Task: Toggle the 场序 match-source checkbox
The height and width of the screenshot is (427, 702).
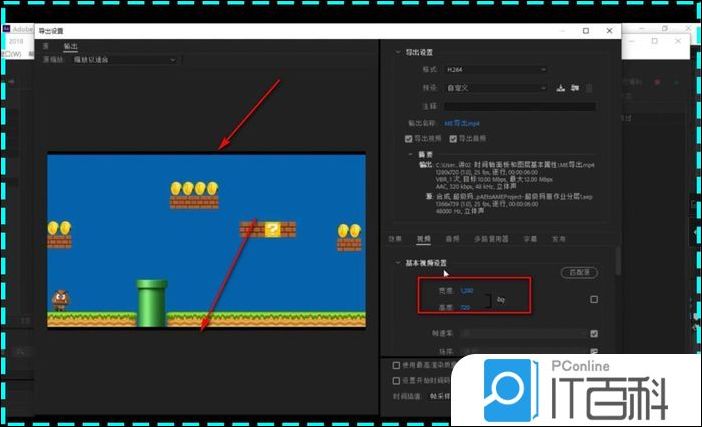Action: point(594,351)
